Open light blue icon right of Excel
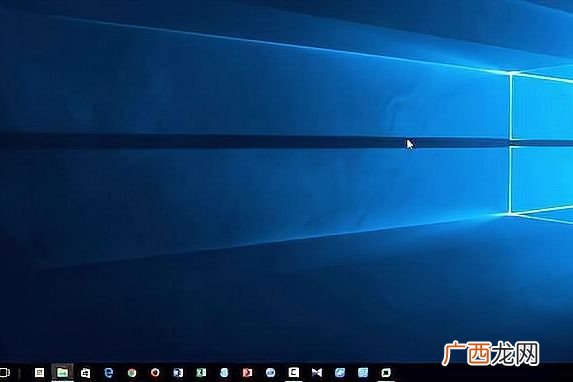 (224, 372)
